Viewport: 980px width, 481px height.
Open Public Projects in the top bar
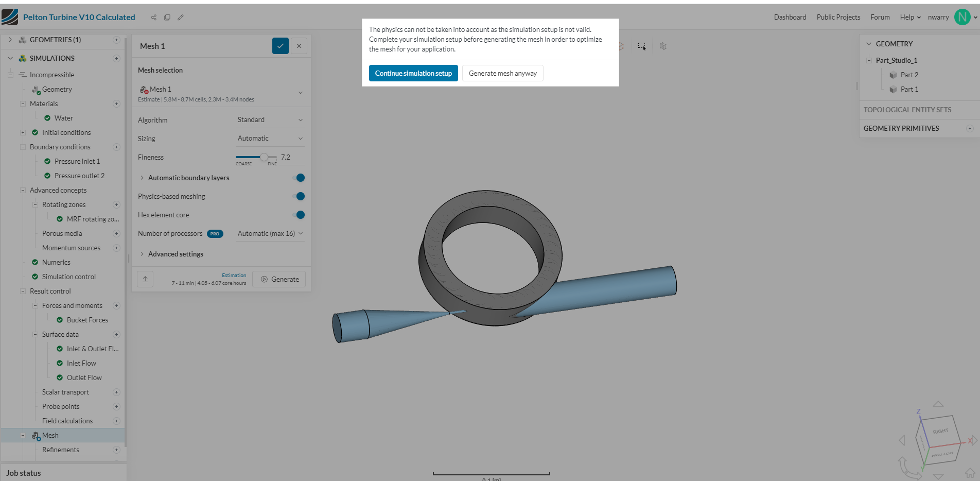(838, 17)
